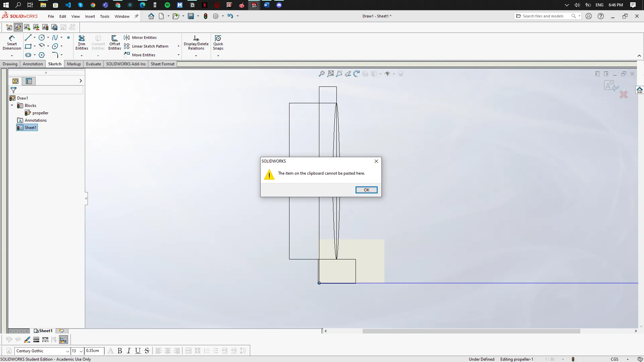Expand the Linear Sketch Pattern dropdown arrow
The height and width of the screenshot is (362, 644).
(x=178, y=46)
